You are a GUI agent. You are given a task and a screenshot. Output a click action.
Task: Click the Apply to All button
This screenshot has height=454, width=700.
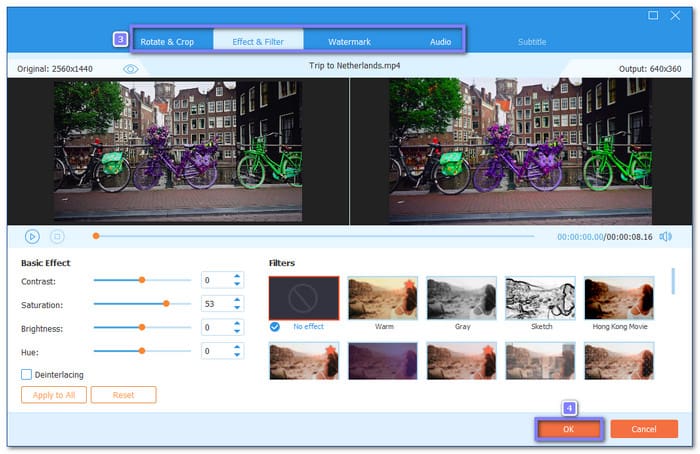pos(53,395)
